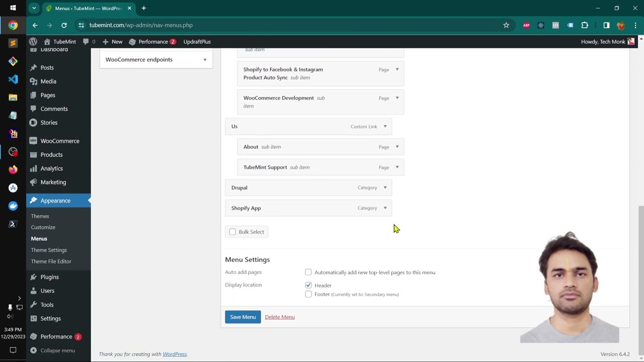
Task: Enable the Bulk Select checkbox
Action: (232, 232)
